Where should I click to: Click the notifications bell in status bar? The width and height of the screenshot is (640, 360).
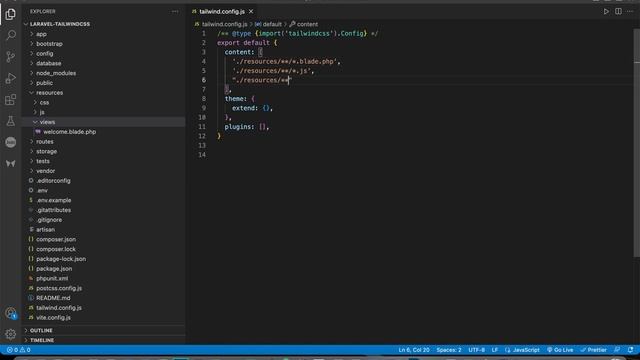click(631, 350)
